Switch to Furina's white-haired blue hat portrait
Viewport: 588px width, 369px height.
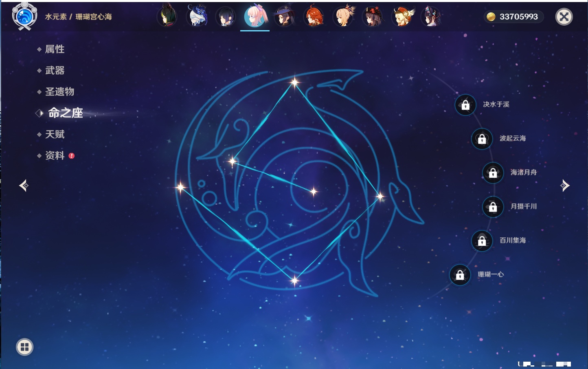point(197,16)
